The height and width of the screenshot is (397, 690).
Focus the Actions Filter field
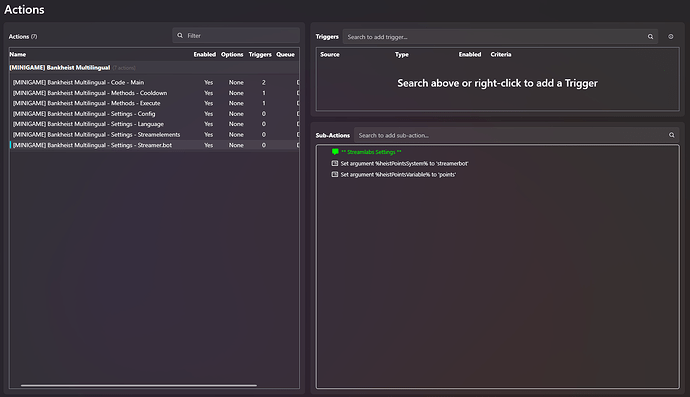pos(236,36)
